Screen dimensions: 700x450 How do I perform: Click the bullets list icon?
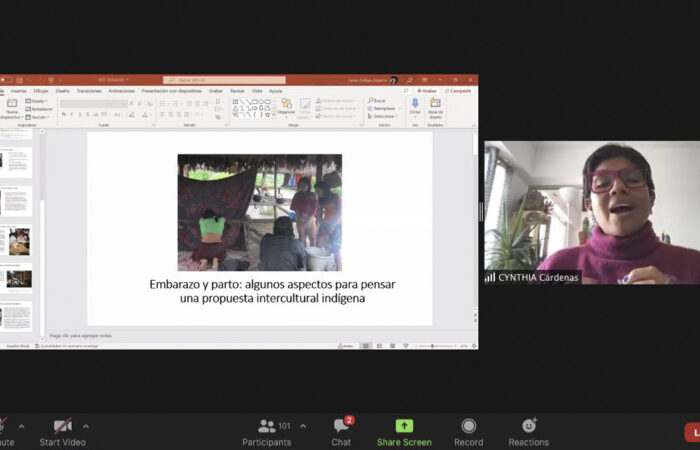click(x=163, y=104)
